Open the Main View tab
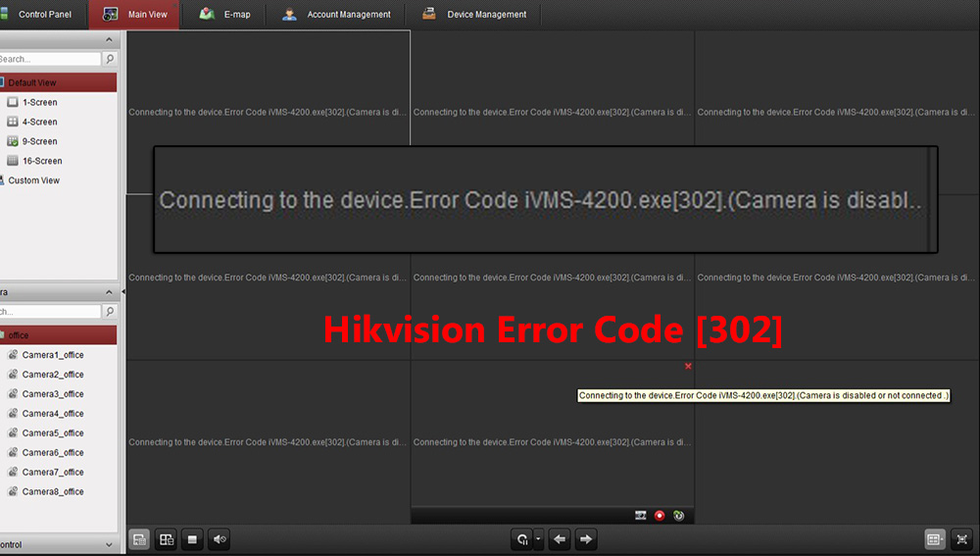 coord(134,15)
